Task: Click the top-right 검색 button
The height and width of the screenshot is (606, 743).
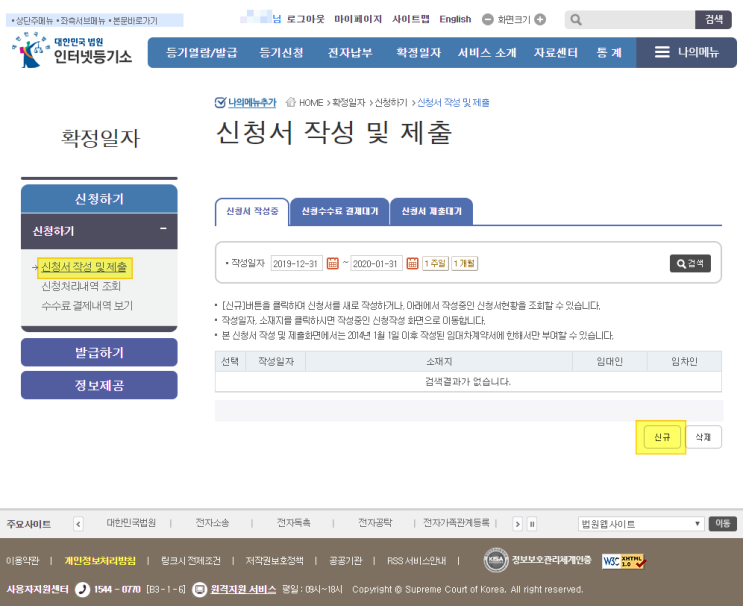Action: click(713, 19)
